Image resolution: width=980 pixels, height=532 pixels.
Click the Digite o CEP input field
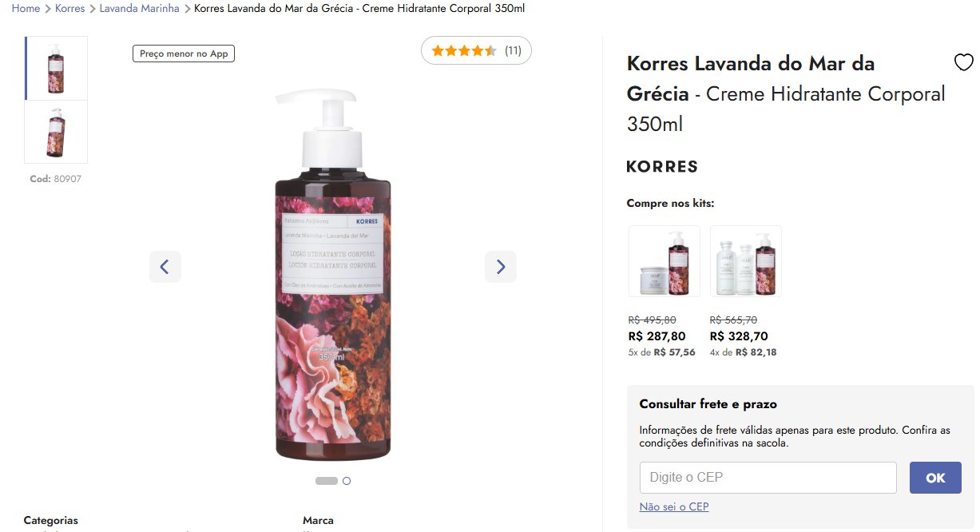[768, 478]
